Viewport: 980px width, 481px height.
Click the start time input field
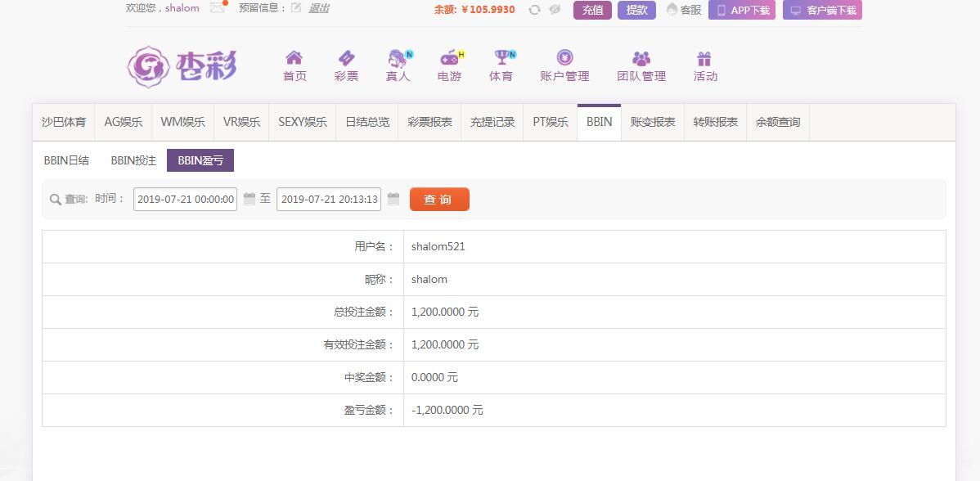point(185,199)
